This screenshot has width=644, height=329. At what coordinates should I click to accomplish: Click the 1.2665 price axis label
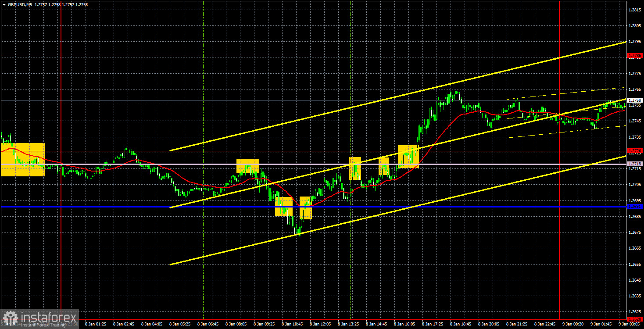635,248
